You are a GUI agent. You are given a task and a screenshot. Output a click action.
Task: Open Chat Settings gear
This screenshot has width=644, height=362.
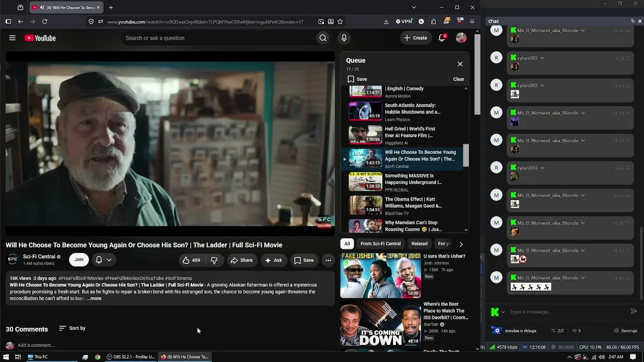point(626,331)
